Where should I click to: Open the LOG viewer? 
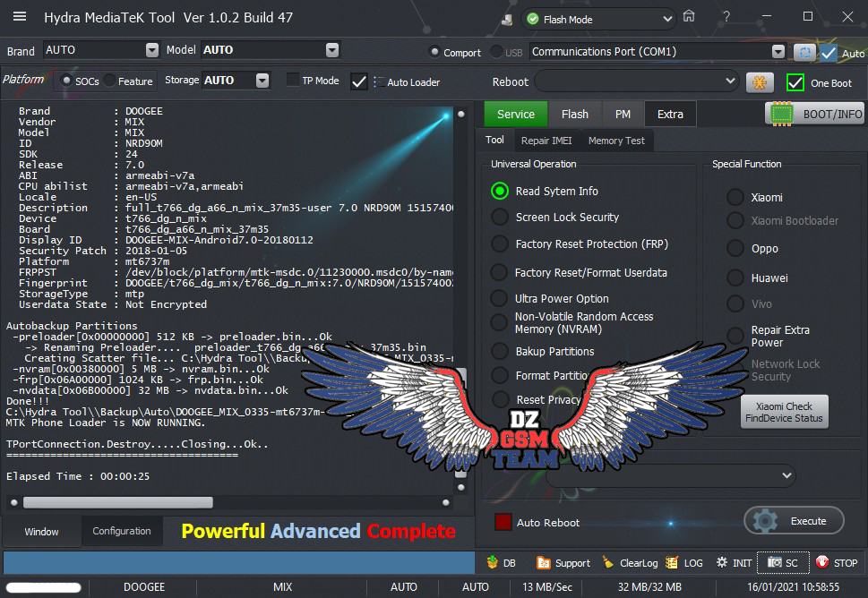[684, 562]
